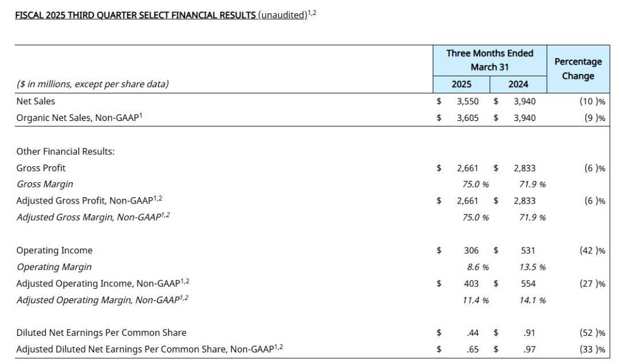Click the Other Financial Results heading
The image size is (619, 364).
65,151
